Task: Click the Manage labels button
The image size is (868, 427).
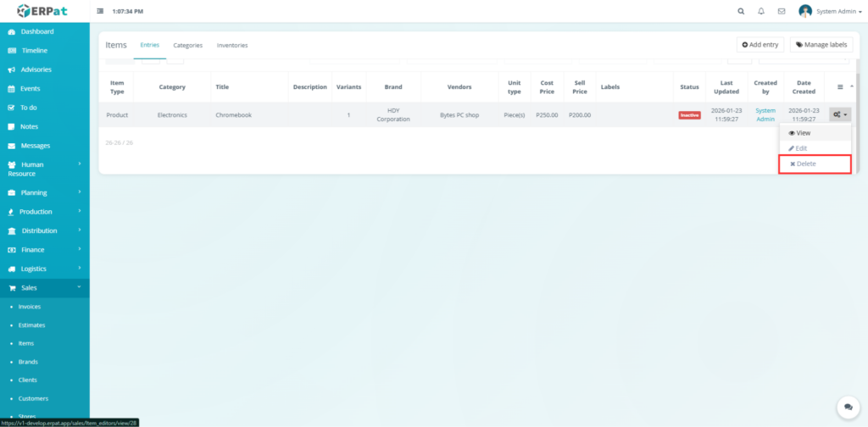Action: (821, 45)
